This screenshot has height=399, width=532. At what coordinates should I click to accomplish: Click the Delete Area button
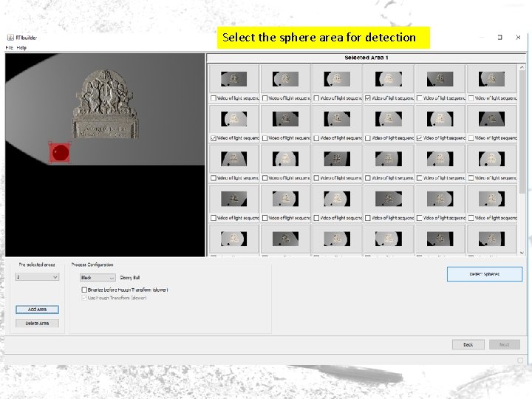tap(38, 324)
